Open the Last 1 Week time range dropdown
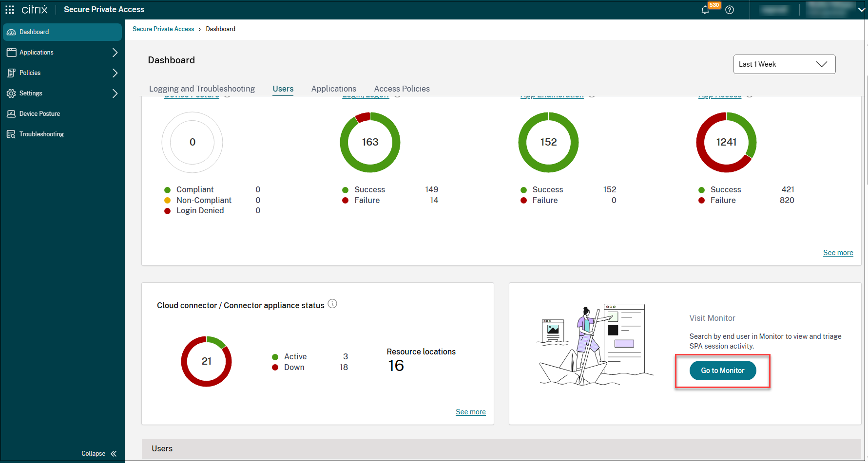Image resolution: width=868 pixels, height=463 pixels. [784, 64]
